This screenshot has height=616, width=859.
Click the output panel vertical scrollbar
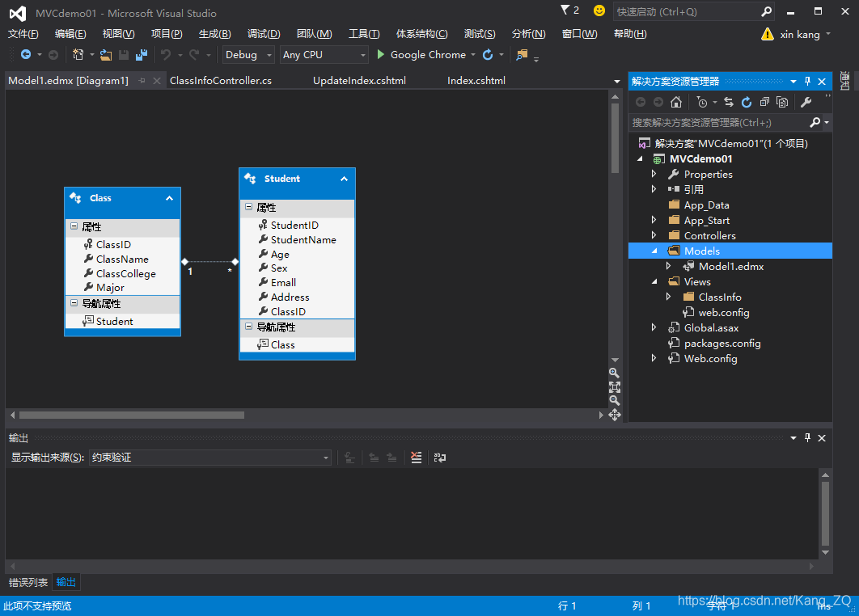tap(825, 513)
